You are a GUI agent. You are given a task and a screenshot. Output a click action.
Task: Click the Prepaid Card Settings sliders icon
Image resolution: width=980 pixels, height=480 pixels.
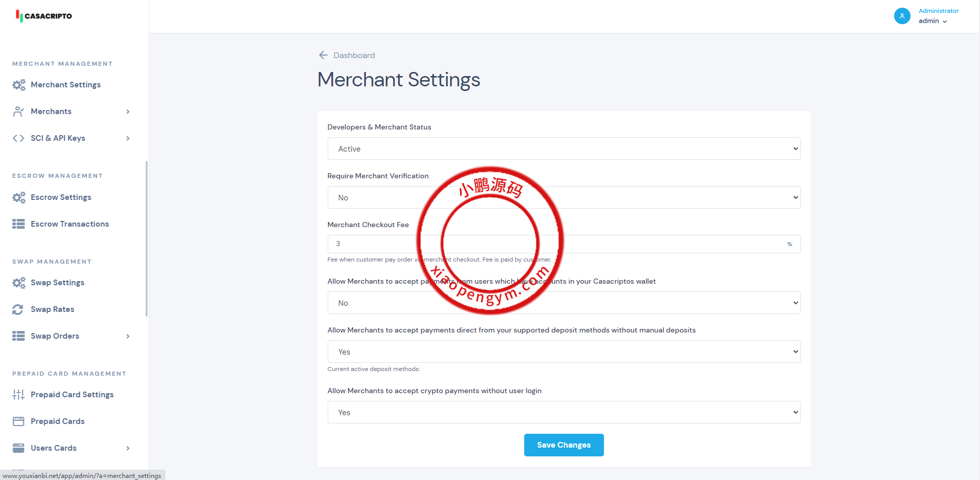(x=19, y=395)
